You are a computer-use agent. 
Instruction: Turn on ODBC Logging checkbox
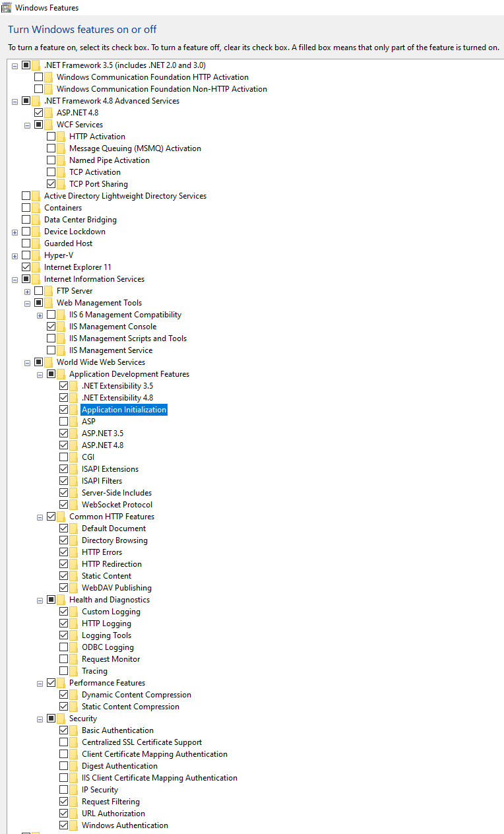click(63, 647)
